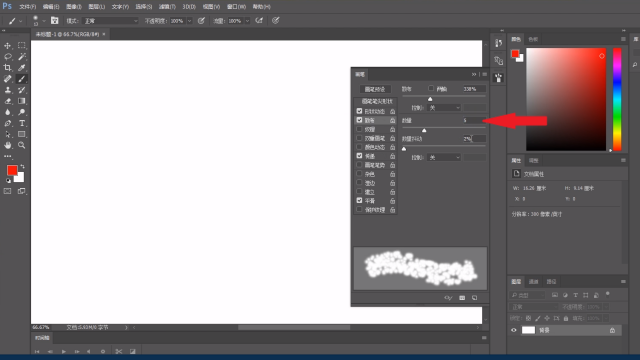Image resolution: width=640 pixels, height=360 pixels.
Task: Select the History Brush tool
Action: pos(22,90)
